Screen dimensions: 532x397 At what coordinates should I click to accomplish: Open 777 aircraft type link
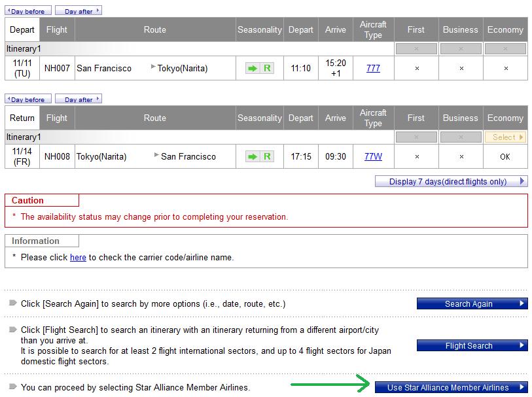373,68
